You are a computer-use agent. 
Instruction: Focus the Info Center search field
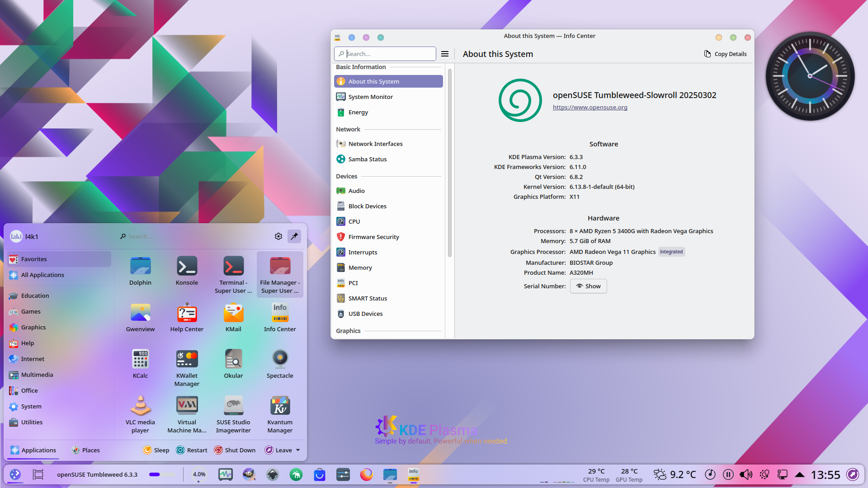click(x=385, y=54)
